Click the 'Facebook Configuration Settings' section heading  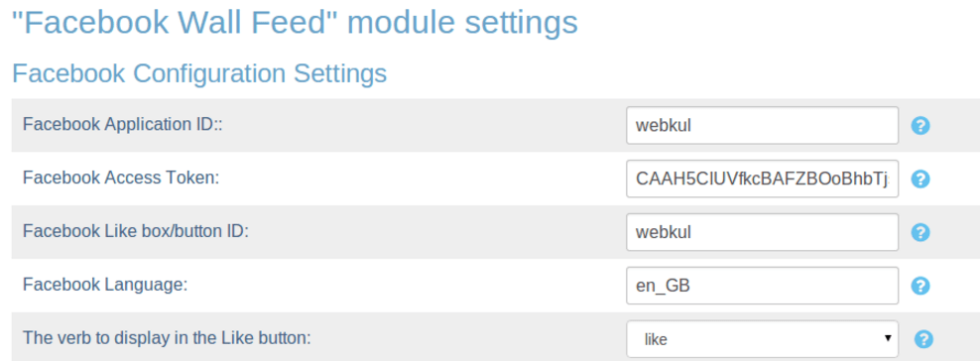click(x=199, y=73)
